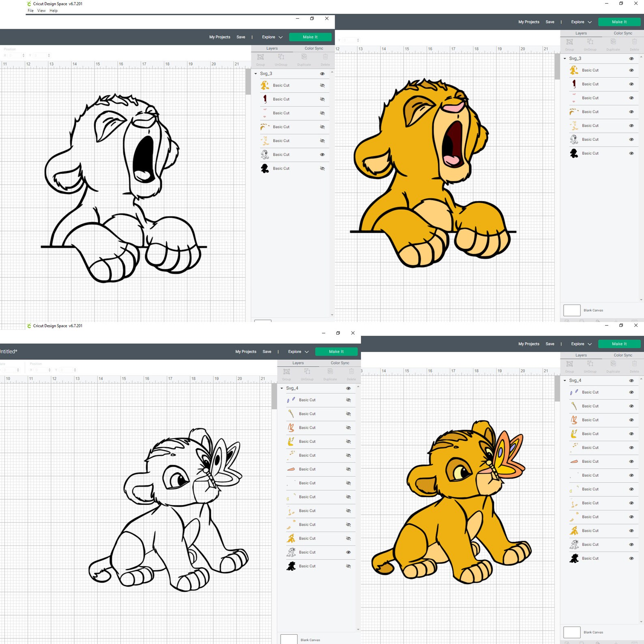Click Cricut logo icon in top title bar
The image size is (644, 644).
pos(29,4)
